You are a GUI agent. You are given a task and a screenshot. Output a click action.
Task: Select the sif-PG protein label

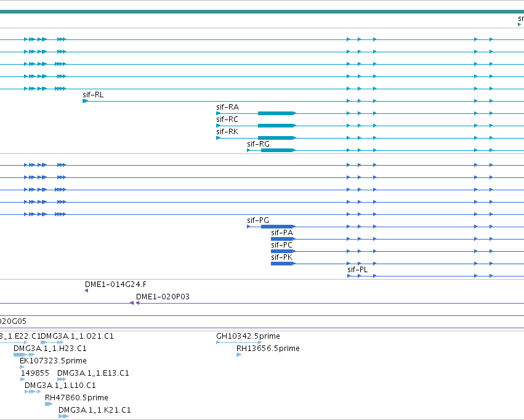click(x=257, y=220)
